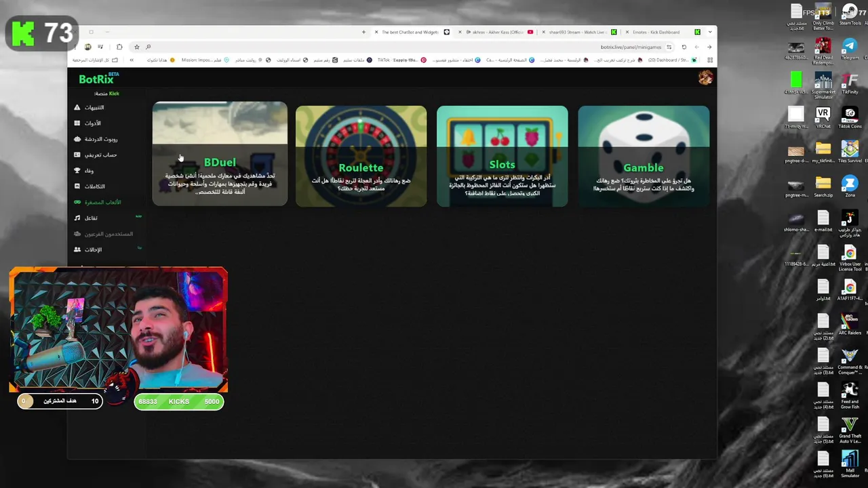Open the Search.zip desktop folder
The height and width of the screenshot is (488, 868).
coord(823,186)
